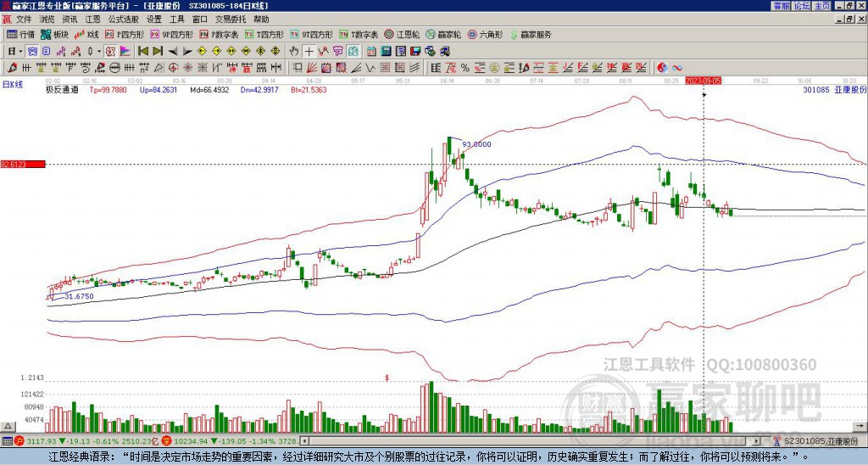Click the 301085 亚康股份 stock label
The height and width of the screenshot is (465, 868).
click(834, 89)
